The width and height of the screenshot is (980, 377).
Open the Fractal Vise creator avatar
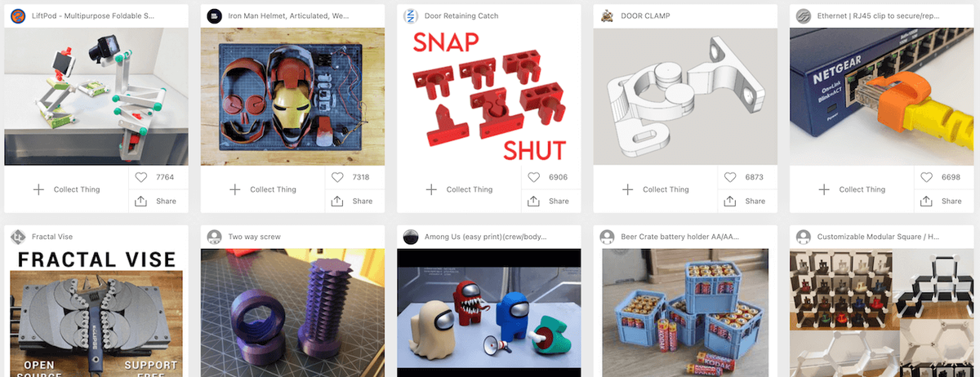tap(18, 237)
